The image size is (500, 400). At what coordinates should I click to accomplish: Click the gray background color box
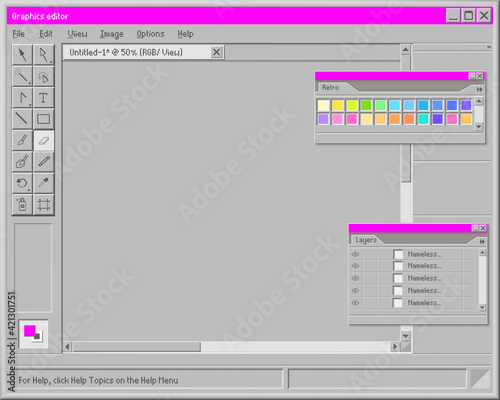[38, 336]
